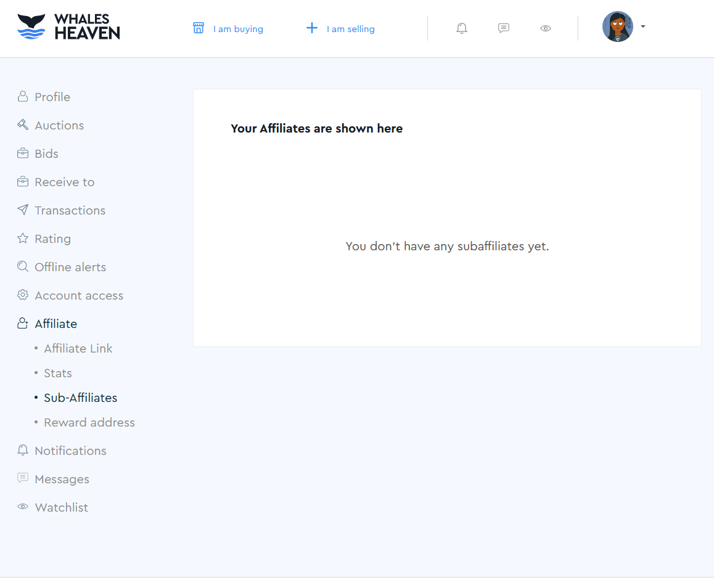Click the Rating star icon

pos(23,238)
